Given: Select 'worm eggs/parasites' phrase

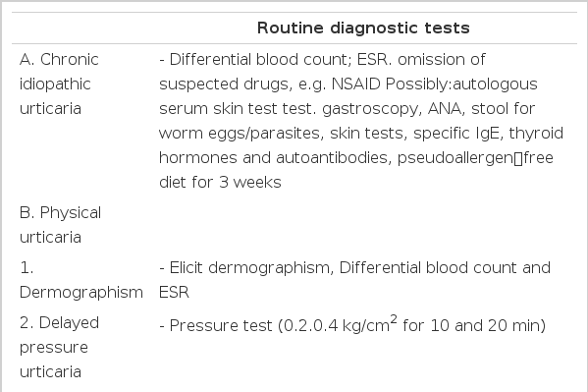Looking at the screenshot, I should click(x=240, y=134).
